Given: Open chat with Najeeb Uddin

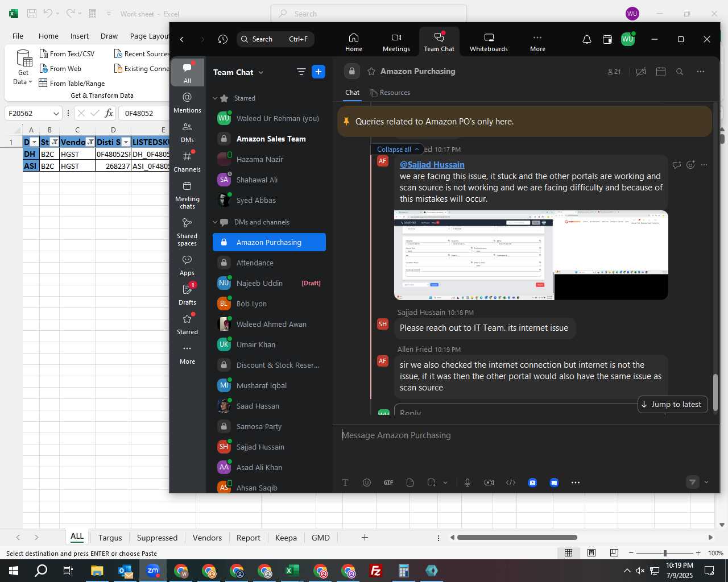Looking at the screenshot, I should [x=269, y=283].
